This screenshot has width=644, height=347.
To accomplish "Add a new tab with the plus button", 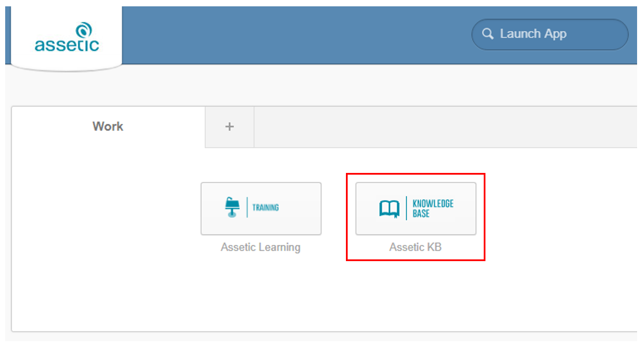I will pyautogui.click(x=229, y=126).
